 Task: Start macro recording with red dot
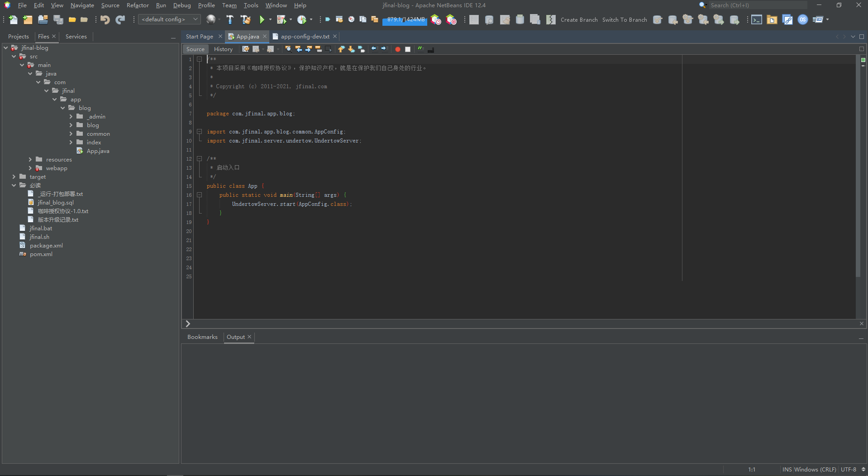pyautogui.click(x=397, y=49)
